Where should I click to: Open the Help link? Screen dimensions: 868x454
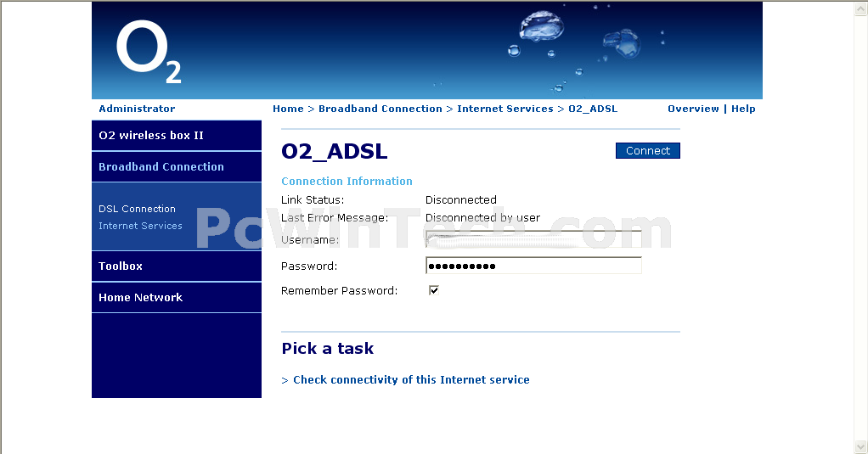(x=743, y=109)
